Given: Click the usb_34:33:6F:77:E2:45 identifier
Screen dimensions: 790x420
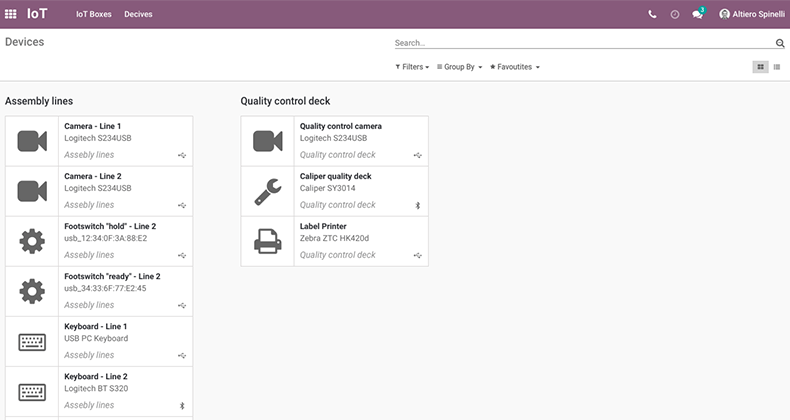Looking at the screenshot, I should coord(105,289).
